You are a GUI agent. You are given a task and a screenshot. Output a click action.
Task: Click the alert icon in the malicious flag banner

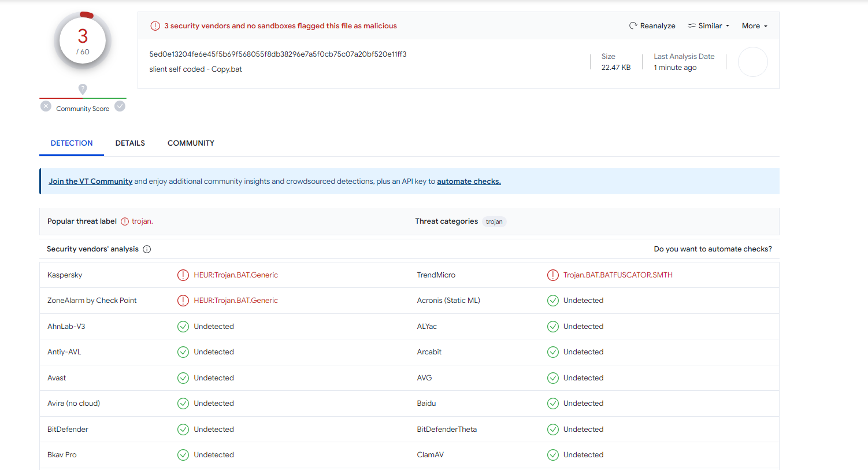click(x=154, y=25)
